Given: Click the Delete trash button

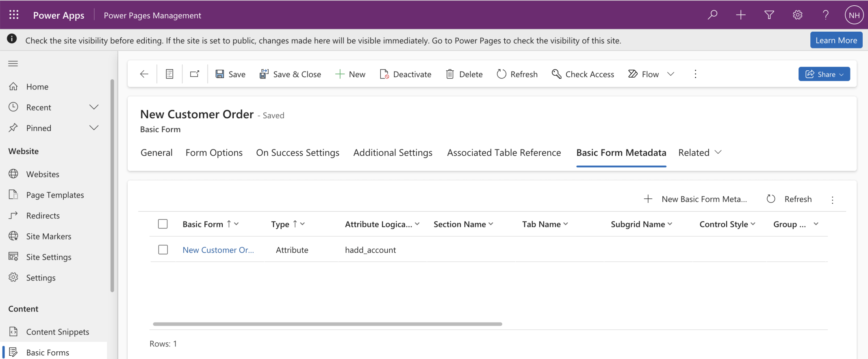Looking at the screenshot, I should click(464, 74).
